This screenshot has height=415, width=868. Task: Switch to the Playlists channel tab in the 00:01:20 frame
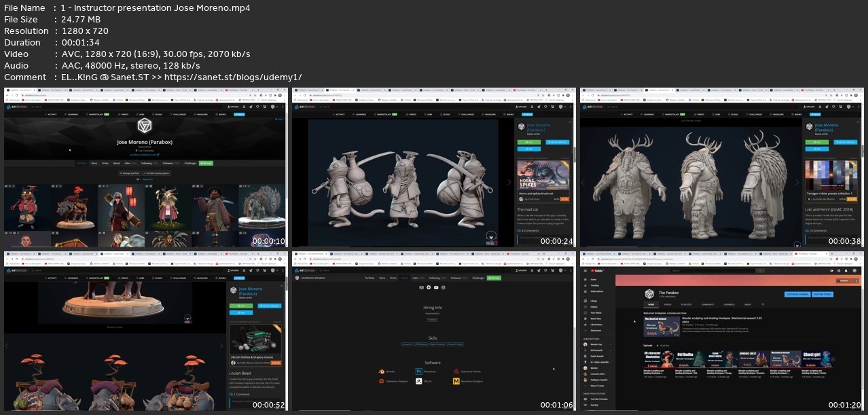pyautogui.click(x=686, y=304)
